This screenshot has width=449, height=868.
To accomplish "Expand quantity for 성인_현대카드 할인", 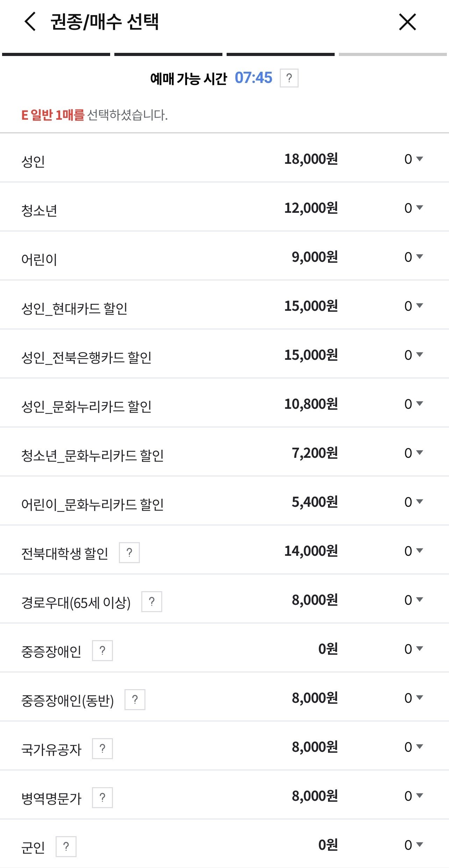I will click(x=414, y=306).
